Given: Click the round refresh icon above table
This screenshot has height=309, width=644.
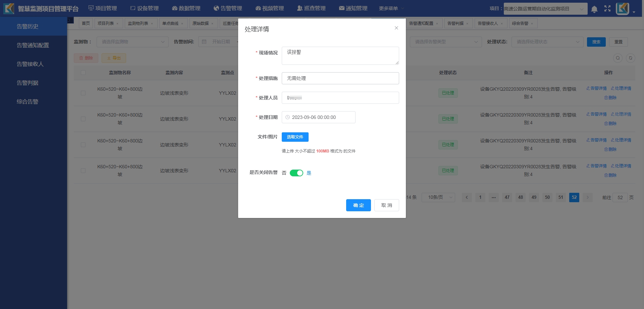Looking at the screenshot, I should tap(630, 58).
